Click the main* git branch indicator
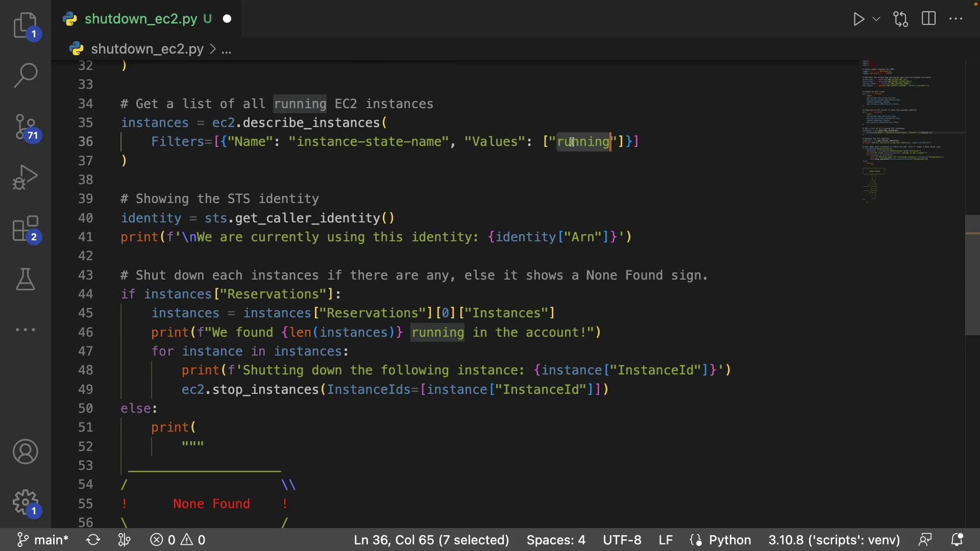This screenshot has height=551, width=980. 43,540
